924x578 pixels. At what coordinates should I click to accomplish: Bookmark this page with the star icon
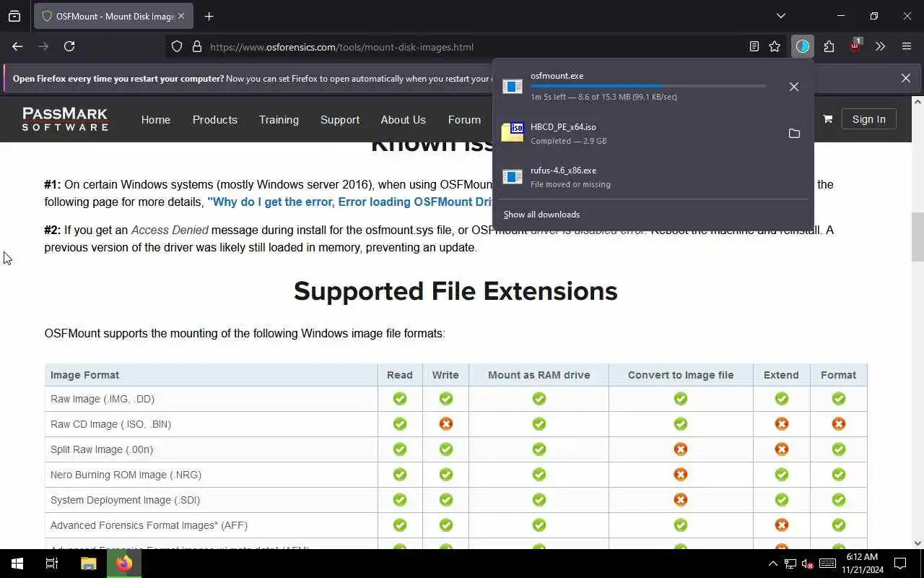[775, 46]
